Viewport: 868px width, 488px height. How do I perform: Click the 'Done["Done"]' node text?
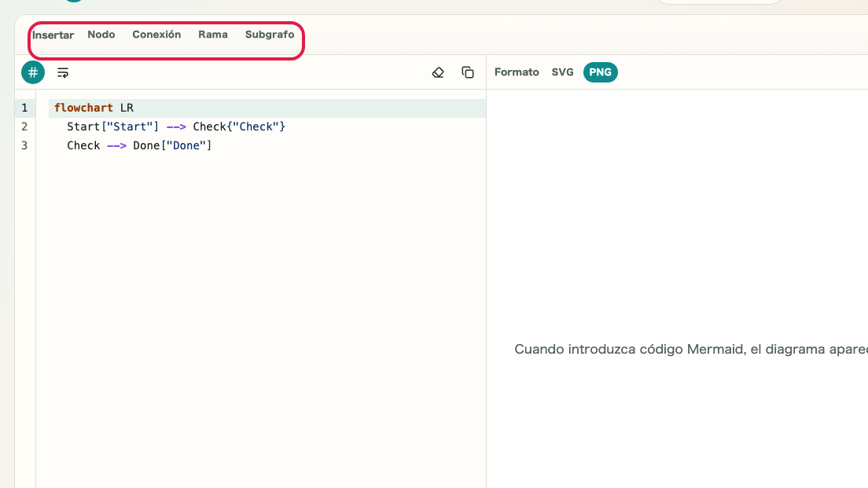(172, 145)
